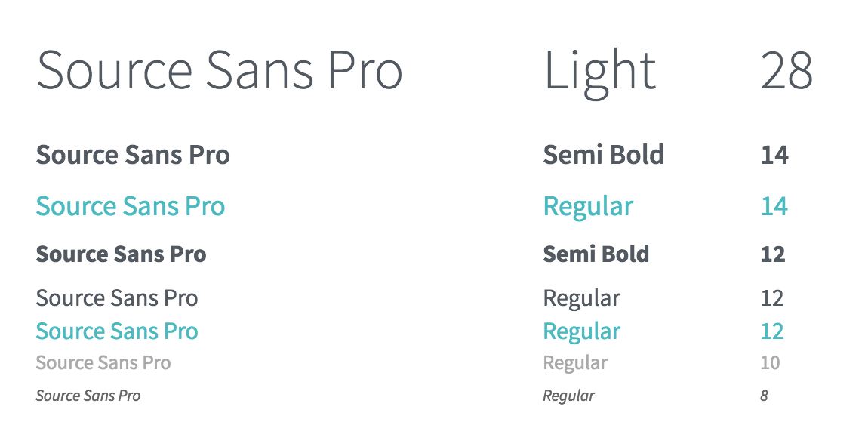Click the bold dark number "12"
This screenshot has width=868, height=447.
tap(773, 254)
